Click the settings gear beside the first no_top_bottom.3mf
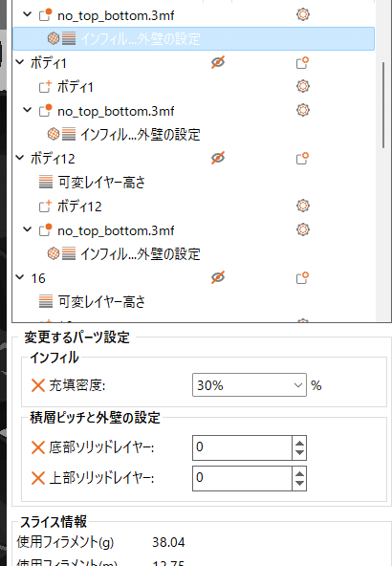 303,14
